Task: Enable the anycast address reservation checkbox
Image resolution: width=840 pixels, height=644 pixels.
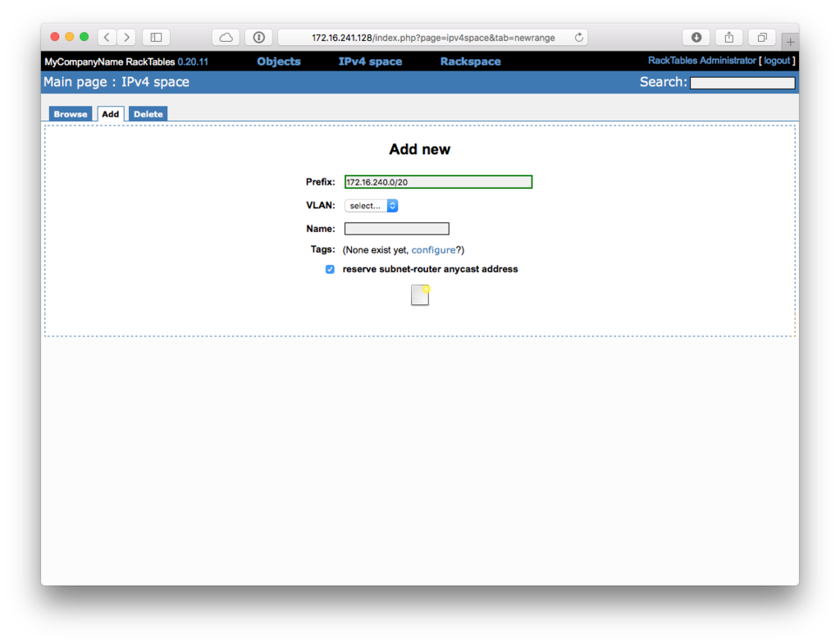Action: (x=330, y=269)
